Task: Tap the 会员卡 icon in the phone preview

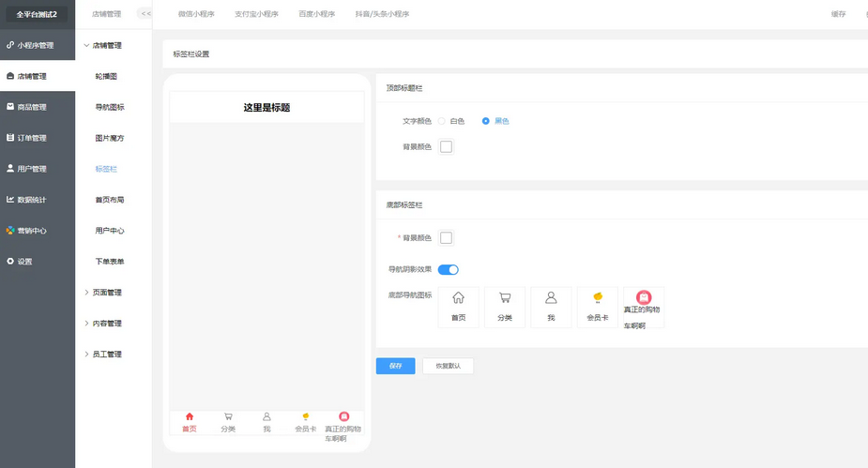Action: 305,422
